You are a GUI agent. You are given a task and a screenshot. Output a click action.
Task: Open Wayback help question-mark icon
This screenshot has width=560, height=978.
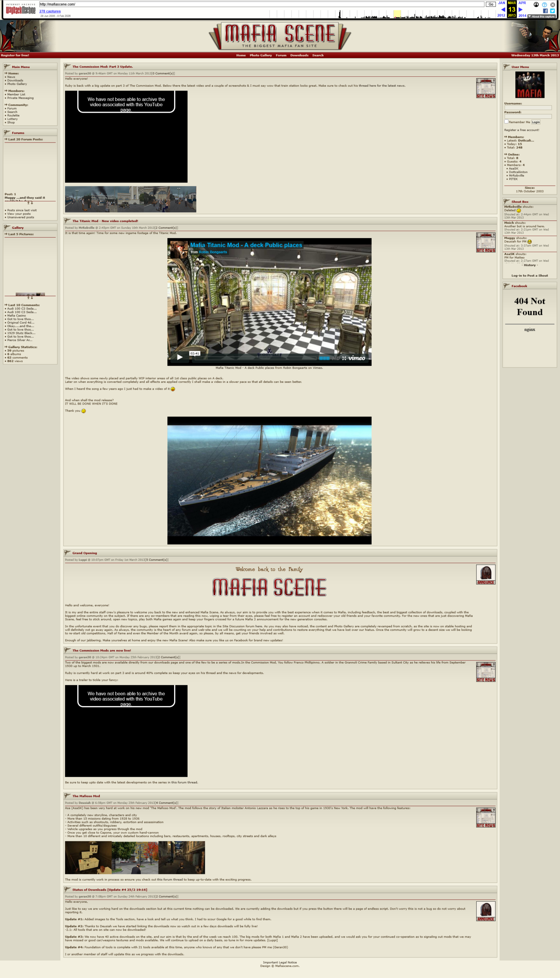(x=544, y=5)
